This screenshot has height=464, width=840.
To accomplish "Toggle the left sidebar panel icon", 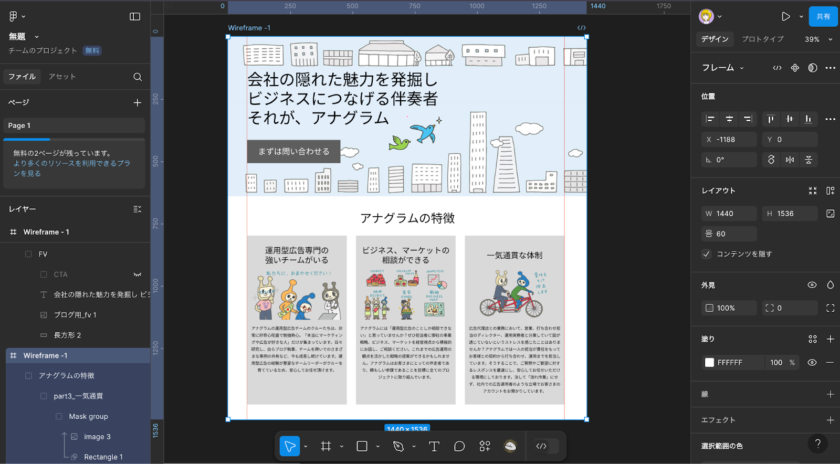I will click(135, 16).
